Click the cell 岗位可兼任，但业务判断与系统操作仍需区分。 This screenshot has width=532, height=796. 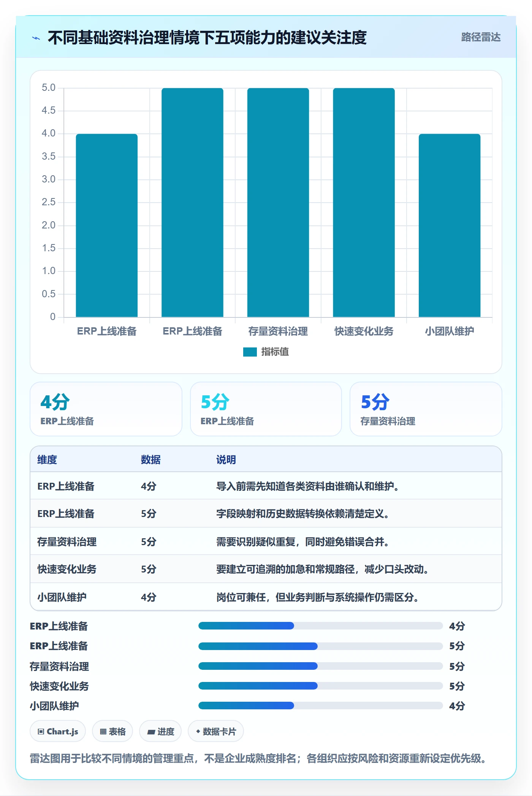tap(317, 597)
